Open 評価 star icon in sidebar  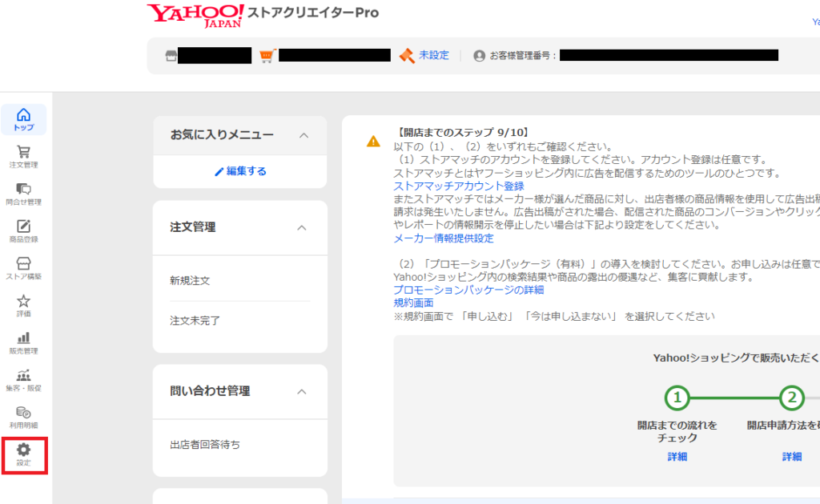pyautogui.click(x=24, y=305)
